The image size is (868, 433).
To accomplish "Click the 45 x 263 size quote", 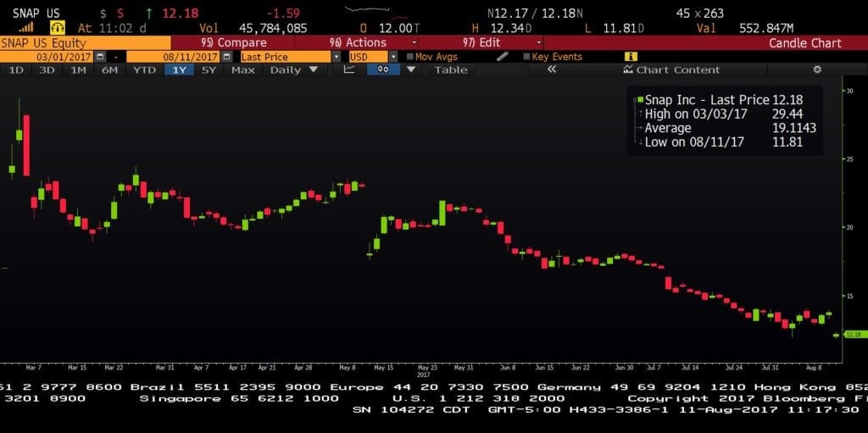I will 699,14.
